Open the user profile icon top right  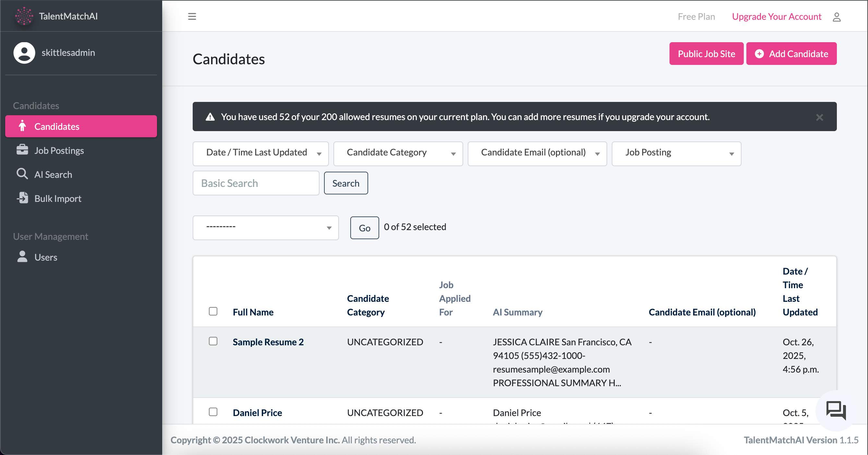coord(837,17)
